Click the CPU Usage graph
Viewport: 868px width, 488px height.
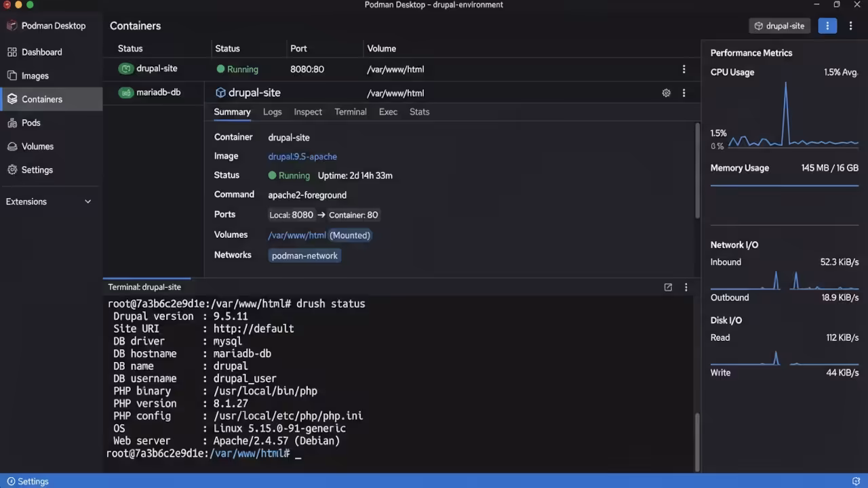(793, 114)
